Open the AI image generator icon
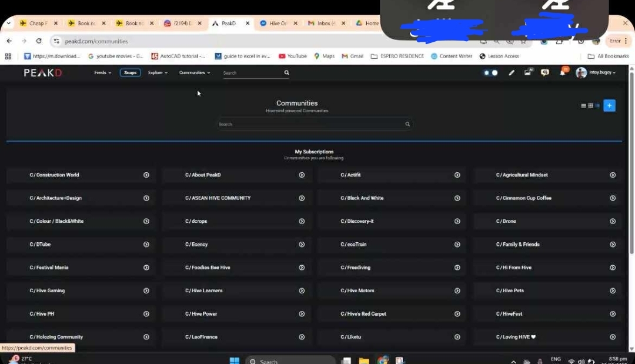Screen dimensions: 635x364 click(527, 72)
